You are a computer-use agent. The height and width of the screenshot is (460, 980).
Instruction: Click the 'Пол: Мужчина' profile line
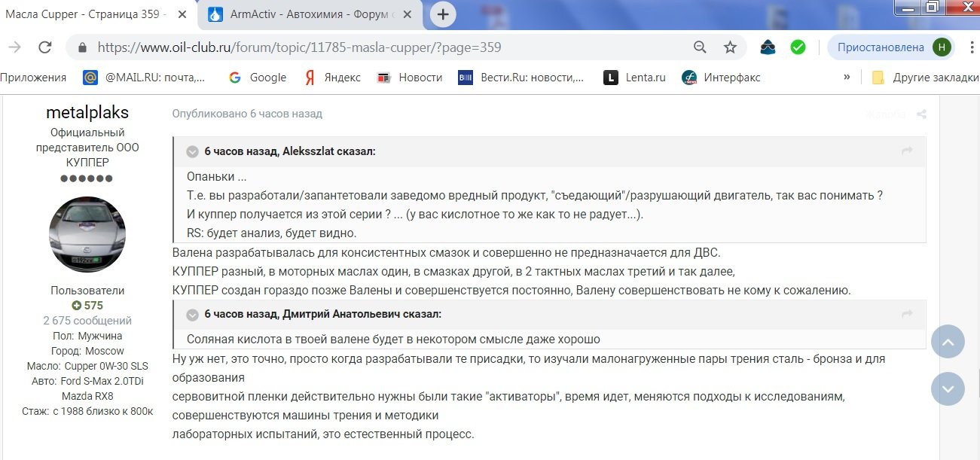(87, 336)
